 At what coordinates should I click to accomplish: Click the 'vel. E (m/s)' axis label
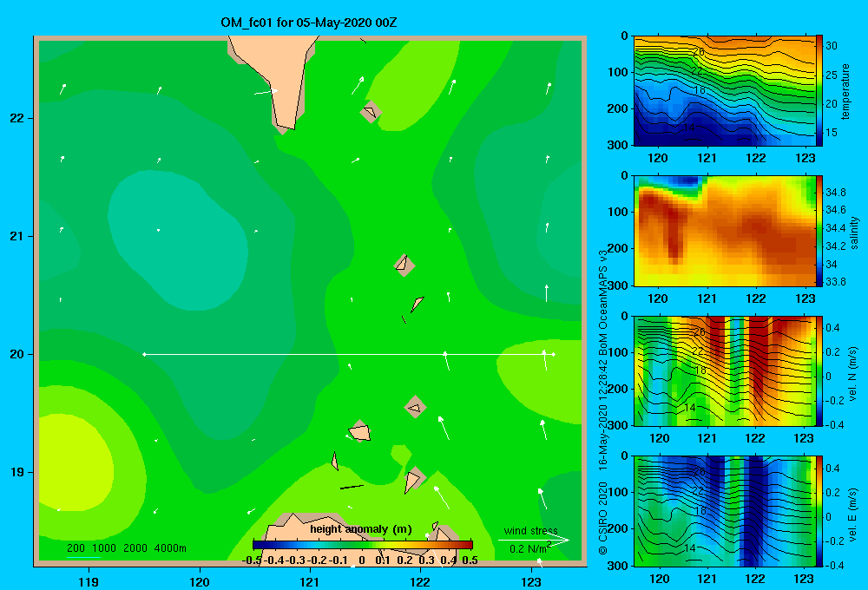click(x=852, y=515)
